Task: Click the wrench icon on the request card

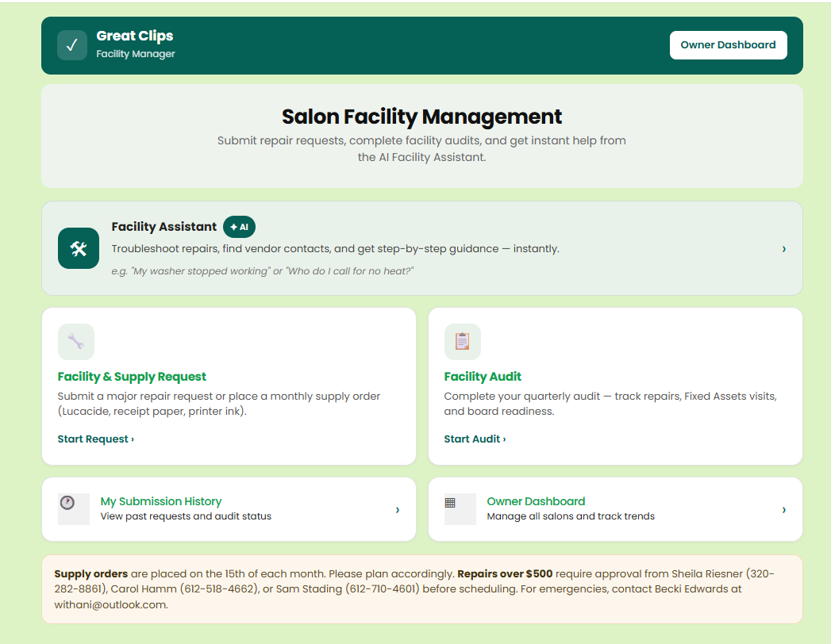Action: pyautogui.click(x=75, y=342)
